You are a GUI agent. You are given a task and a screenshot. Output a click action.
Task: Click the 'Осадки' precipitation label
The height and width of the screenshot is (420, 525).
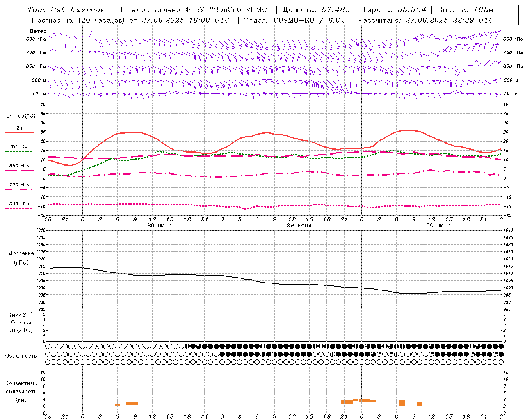coord(21,322)
